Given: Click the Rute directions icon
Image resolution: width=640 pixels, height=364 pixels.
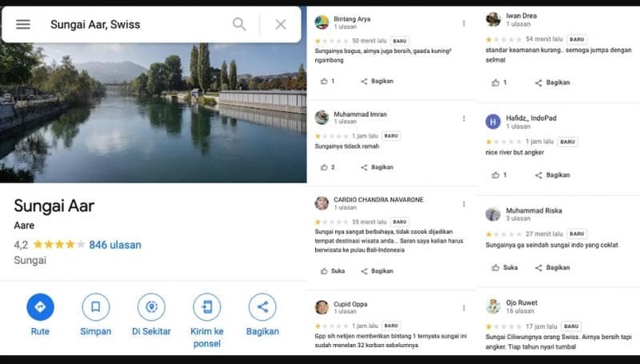Looking at the screenshot, I should (40, 306).
